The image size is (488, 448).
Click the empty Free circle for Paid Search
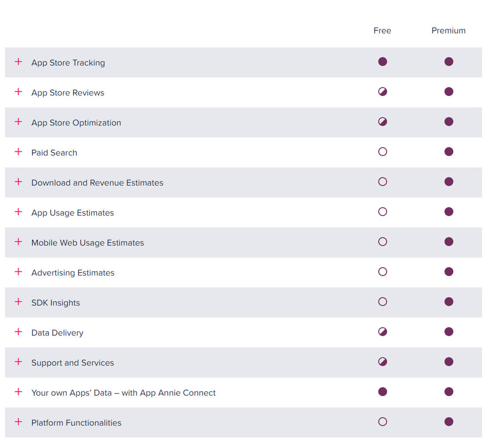[x=382, y=151]
